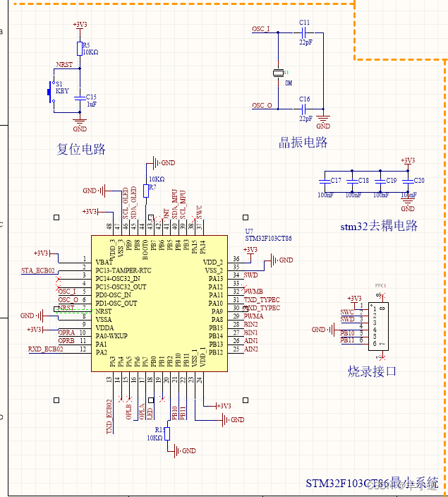Click the PWMB net label
The height and width of the screenshot is (497, 448).
(253, 292)
